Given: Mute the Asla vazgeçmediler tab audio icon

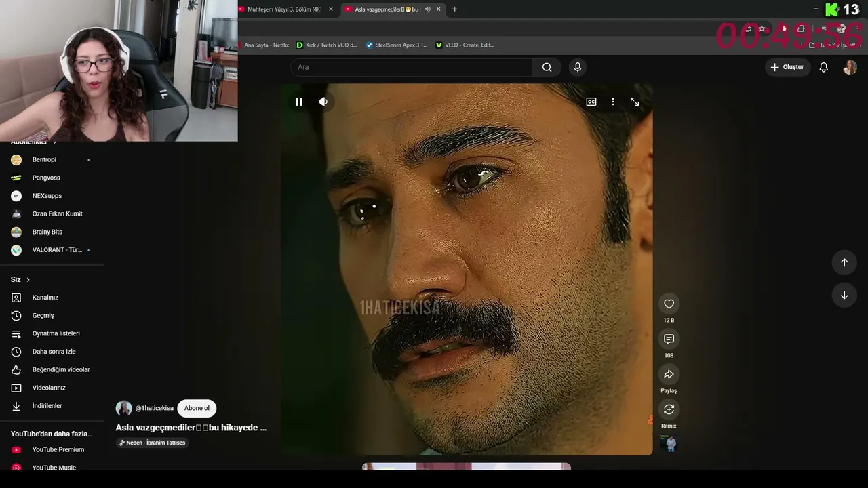Looking at the screenshot, I should (427, 9).
